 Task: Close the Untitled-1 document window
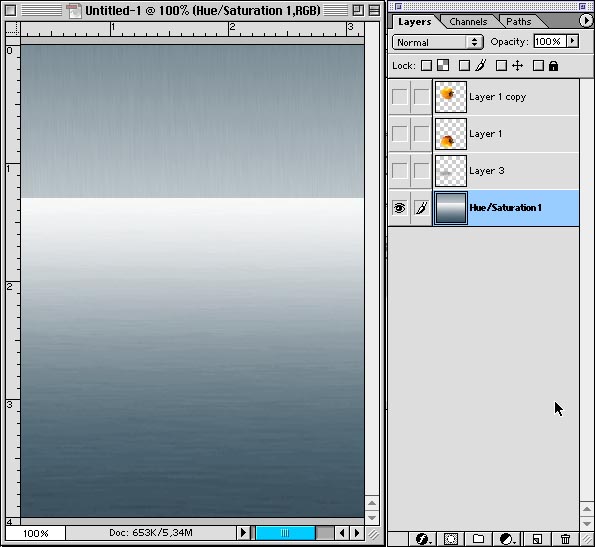[x=11, y=10]
